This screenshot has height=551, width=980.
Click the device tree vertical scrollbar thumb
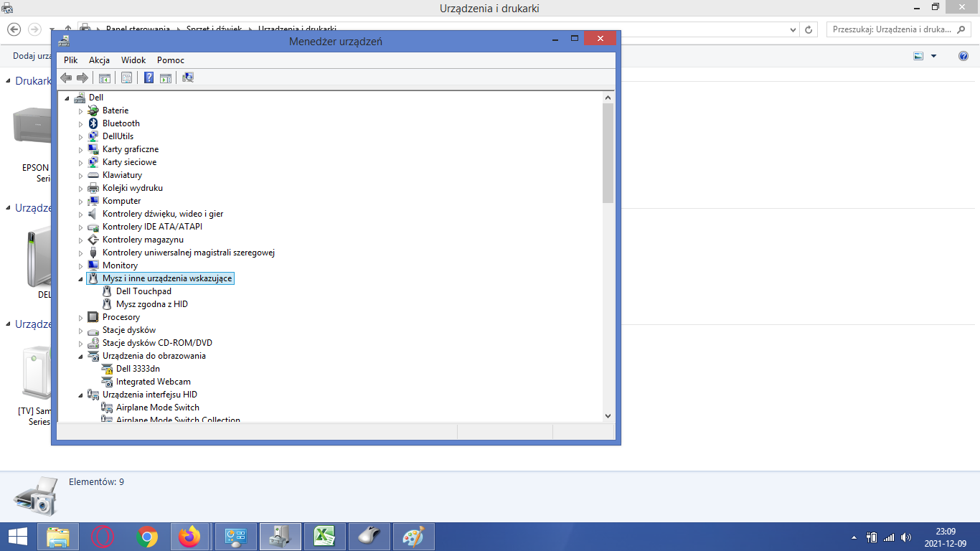[x=608, y=152]
